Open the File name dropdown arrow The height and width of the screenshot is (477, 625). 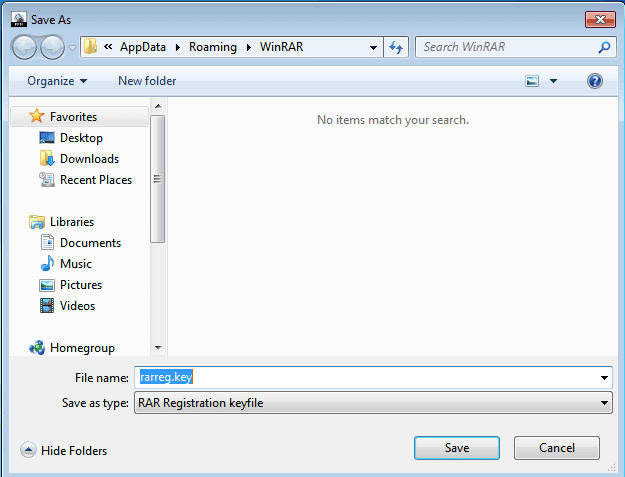coord(604,377)
